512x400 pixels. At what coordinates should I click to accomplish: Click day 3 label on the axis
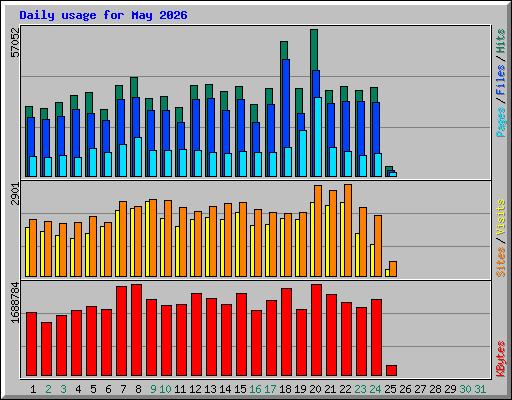pos(63,389)
